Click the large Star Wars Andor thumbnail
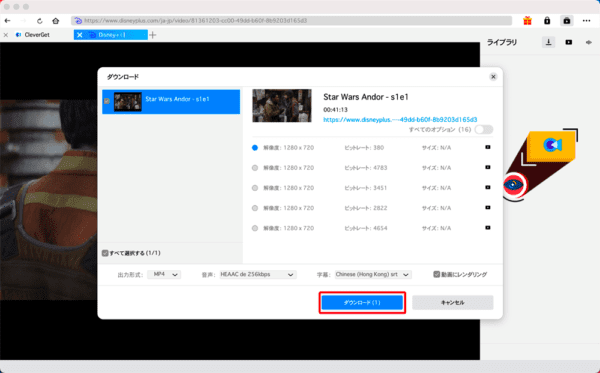The image size is (600, 373). pos(282,106)
